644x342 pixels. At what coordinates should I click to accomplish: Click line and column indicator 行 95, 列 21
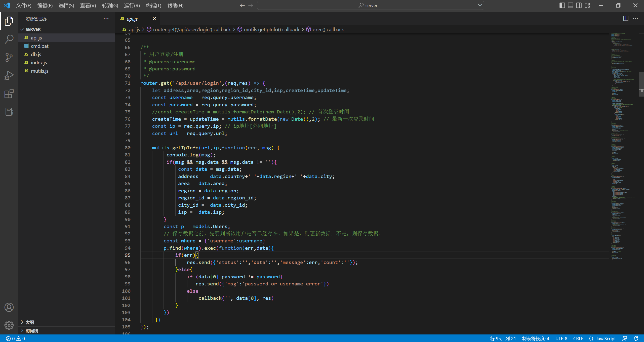click(503, 338)
